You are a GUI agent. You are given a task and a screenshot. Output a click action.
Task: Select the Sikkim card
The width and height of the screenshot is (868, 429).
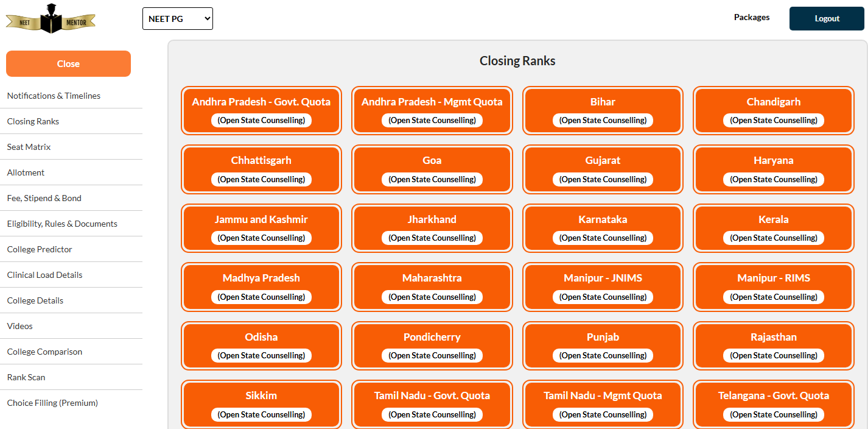[x=261, y=404]
